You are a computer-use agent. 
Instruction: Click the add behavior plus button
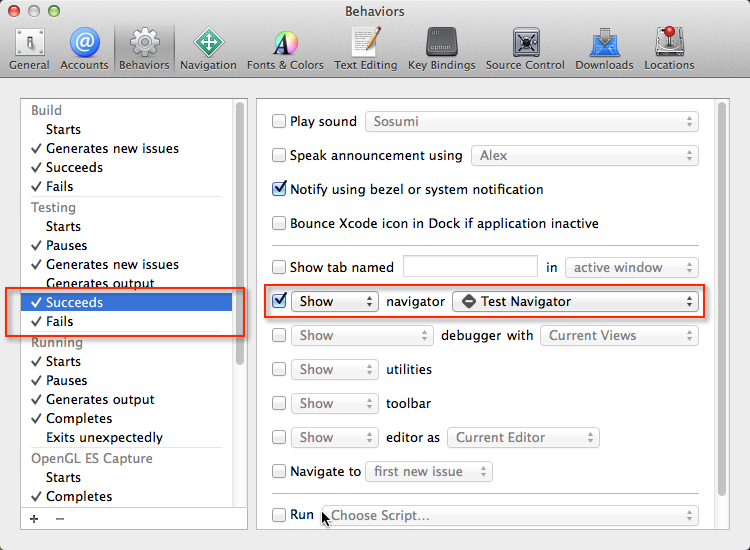tap(34, 519)
